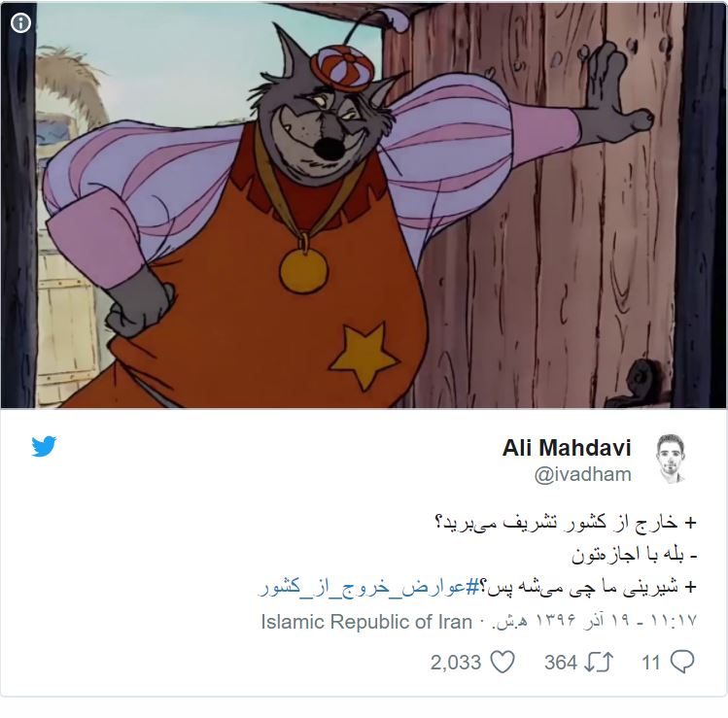Click the info icon on the image
Image resolution: width=728 pixels, height=718 pixels.
[x=20, y=22]
